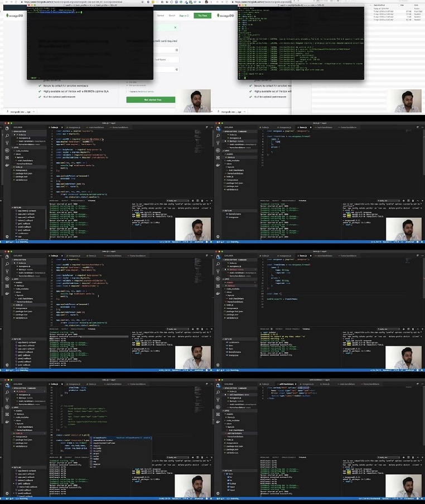Click the split editor icon in the second-row left frame
Screen dimensions: 425x504
pyautogui.click(x=207, y=127)
